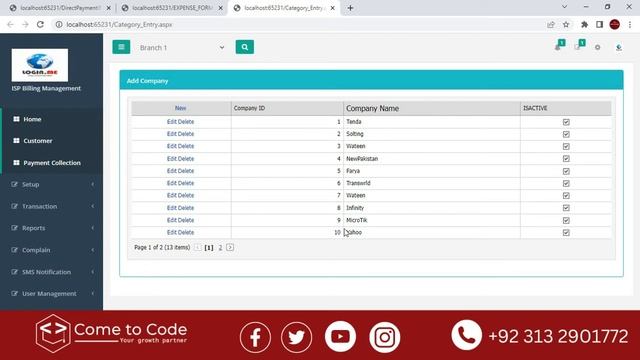This screenshot has height=360, width=640.
Task: Click the User Management edit icon
Action: (x=15, y=293)
